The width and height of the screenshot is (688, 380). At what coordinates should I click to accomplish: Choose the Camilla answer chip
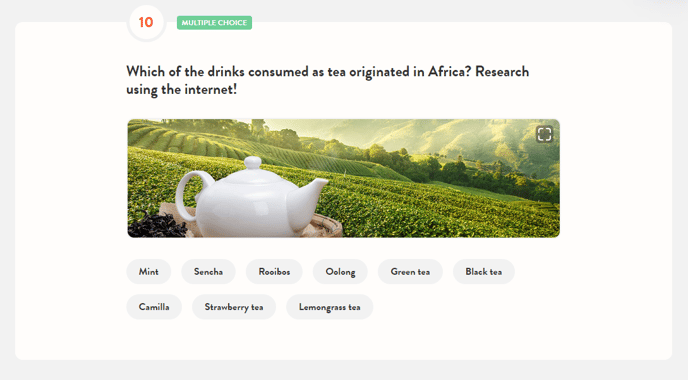[x=154, y=307]
